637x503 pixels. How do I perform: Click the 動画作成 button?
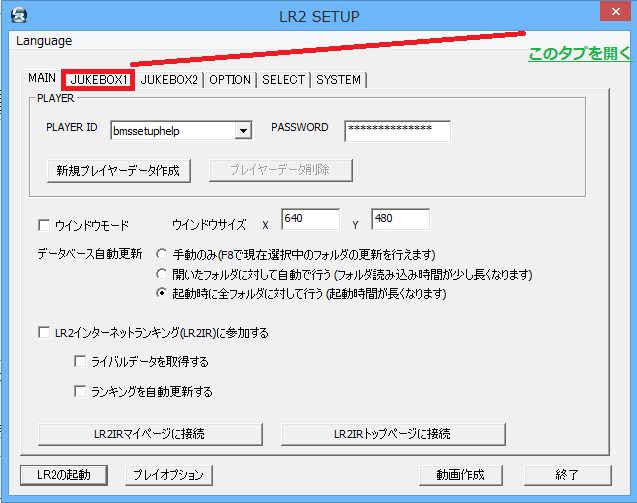pyautogui.click(x=461, y=475)
